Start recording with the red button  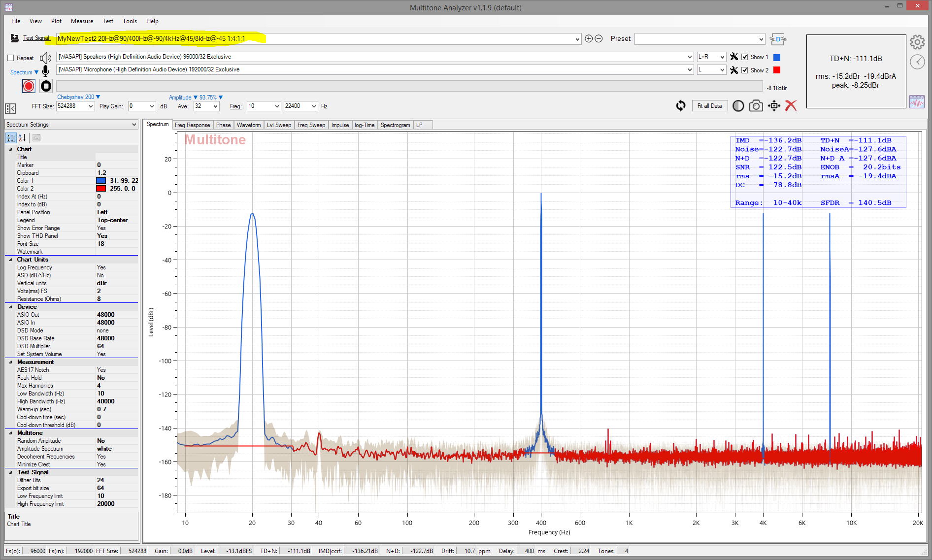29,86
